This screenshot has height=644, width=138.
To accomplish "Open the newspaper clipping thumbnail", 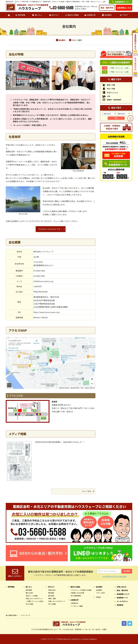I will click(x=19, y=461).
